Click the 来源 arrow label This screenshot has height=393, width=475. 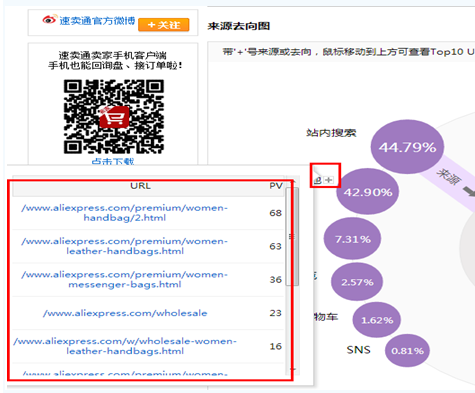pos(449,177)
